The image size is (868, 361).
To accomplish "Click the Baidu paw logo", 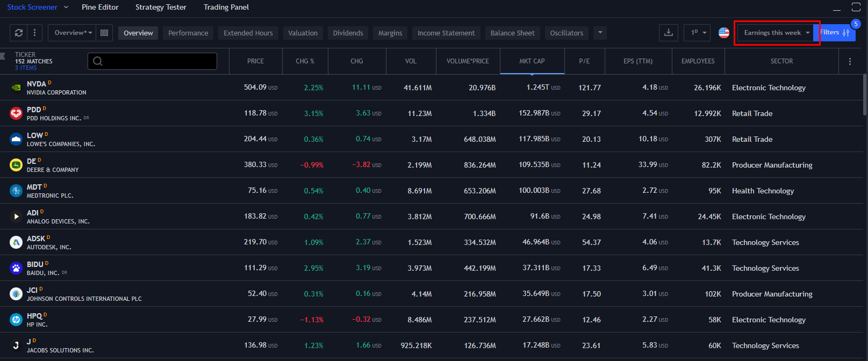I will 16,268.
